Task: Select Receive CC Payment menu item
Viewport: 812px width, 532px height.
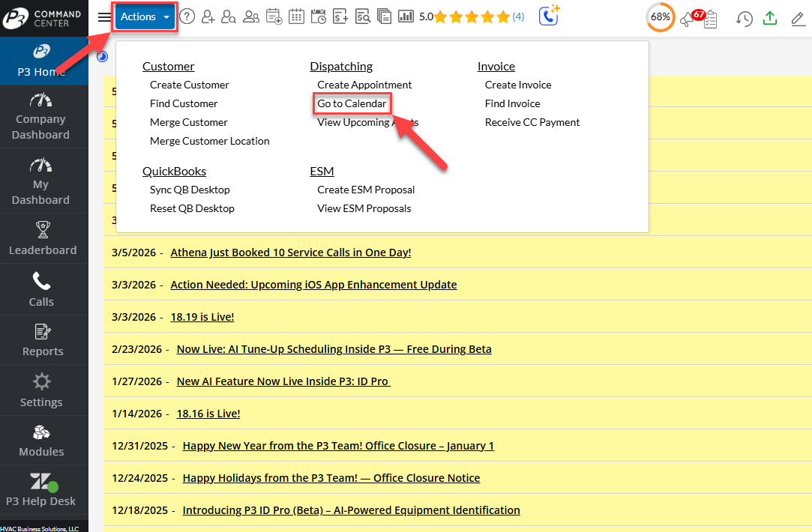Action: pyautogui.click(x=532, y=122)
